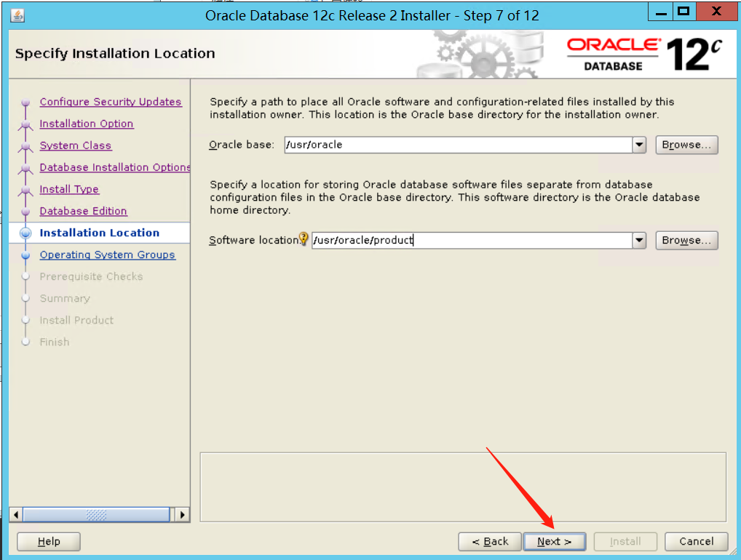The width and height of the screenshot is (741, 560).
Task: Cancel the Oracle installer
Action: pyautogui.click(x=696, y=542)
